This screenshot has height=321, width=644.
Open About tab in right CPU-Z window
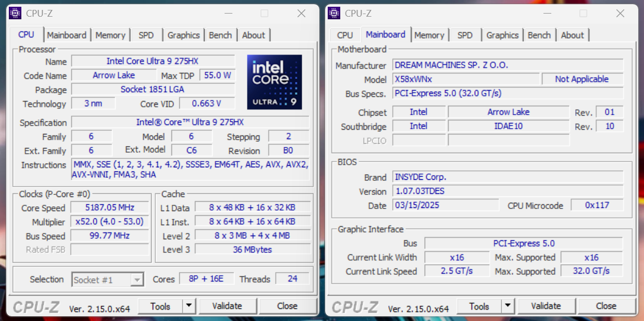coord(573,35)
